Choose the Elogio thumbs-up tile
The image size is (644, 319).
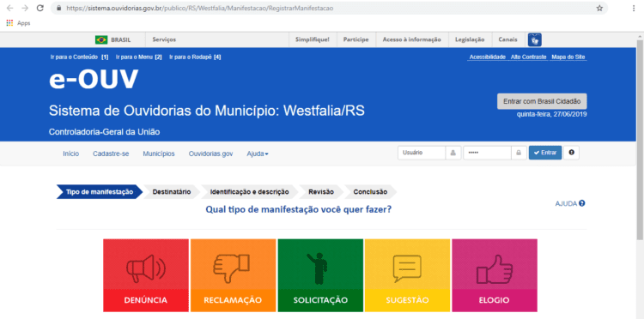click(x=495, y=275)
